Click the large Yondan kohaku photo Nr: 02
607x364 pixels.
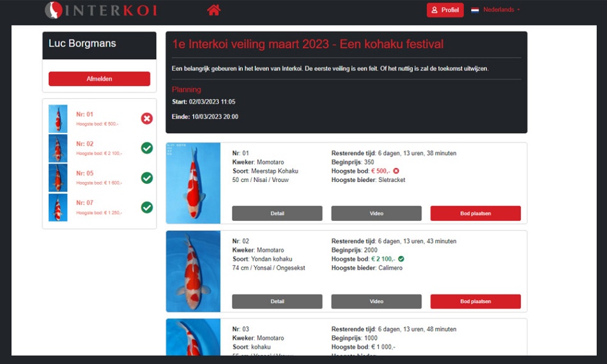(x=193, y=271)
